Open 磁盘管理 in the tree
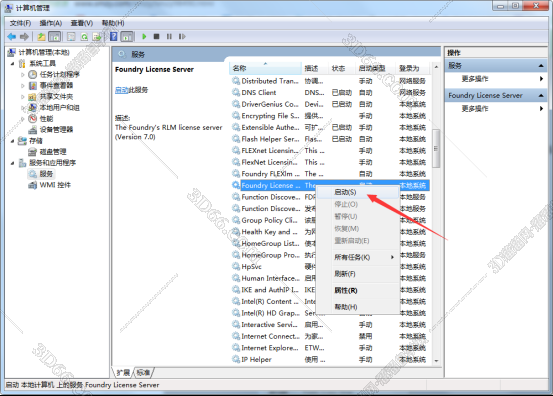Image resolution: width=553 pixels, height=396 pixels. [53, 152]
